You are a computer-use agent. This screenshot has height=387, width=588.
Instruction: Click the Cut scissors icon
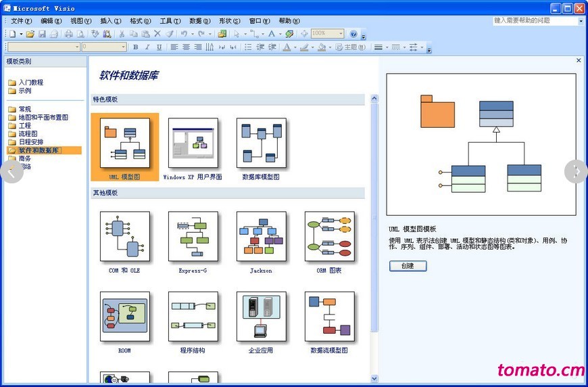coord(122,34)
